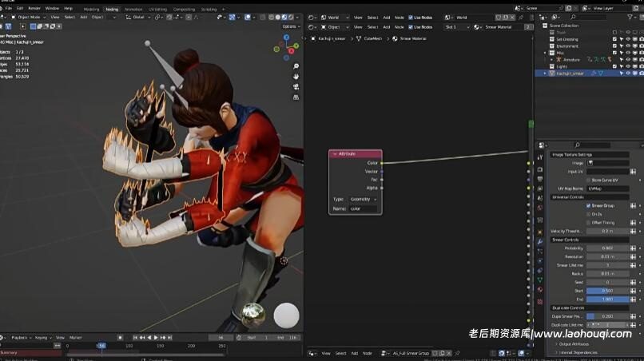Open Object Data green triangle tab
Screen dimensions: 644x361
540,280
